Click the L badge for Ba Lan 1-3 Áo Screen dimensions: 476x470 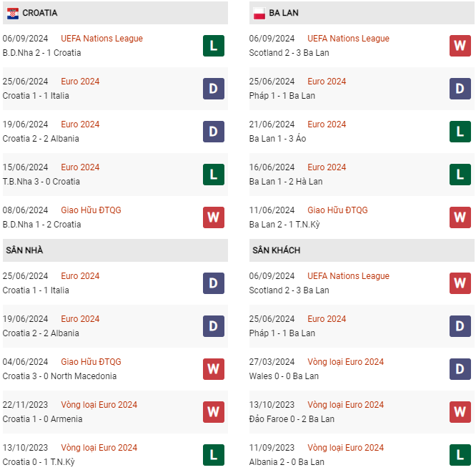[460, 132]
